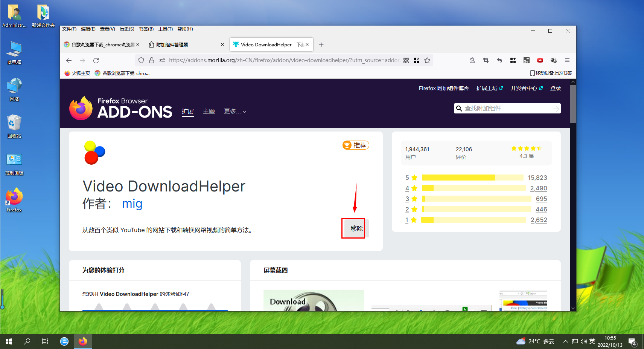Click the 2,652 one-star count
This screenshot has height=349, width=644.
(539, 220)
